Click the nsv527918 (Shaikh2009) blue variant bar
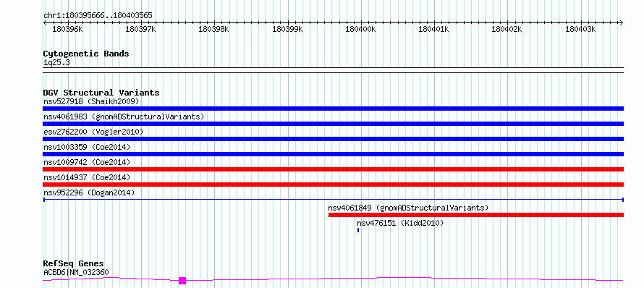 [x=333, y=109]
